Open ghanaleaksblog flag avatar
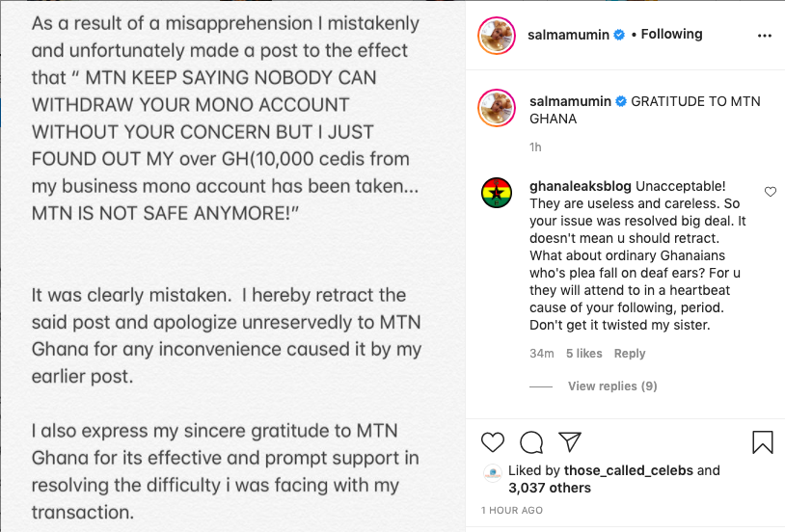Image resolution: width=785 pixels, height=532 pixels. [x=498, y=193]
